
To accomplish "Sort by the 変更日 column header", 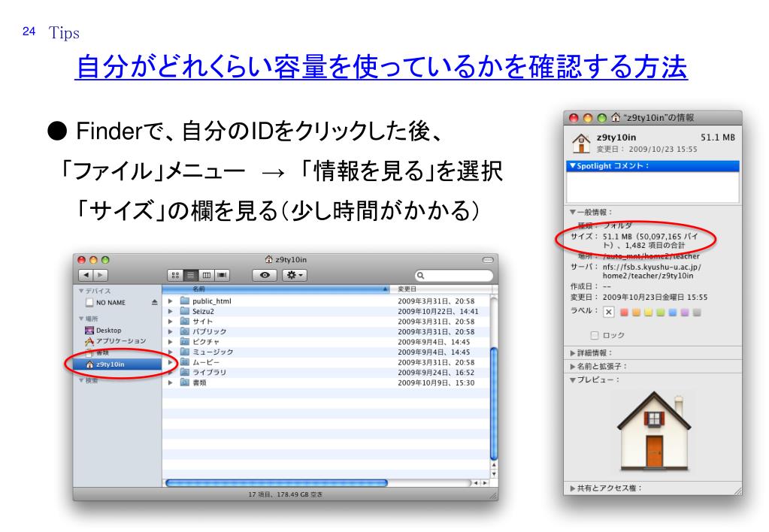I will 441,289.
